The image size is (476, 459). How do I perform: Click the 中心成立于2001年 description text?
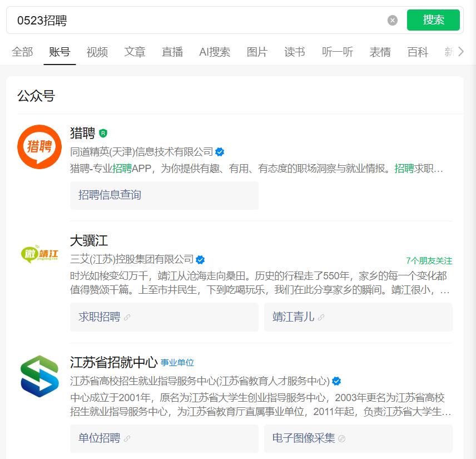(260, 404)
